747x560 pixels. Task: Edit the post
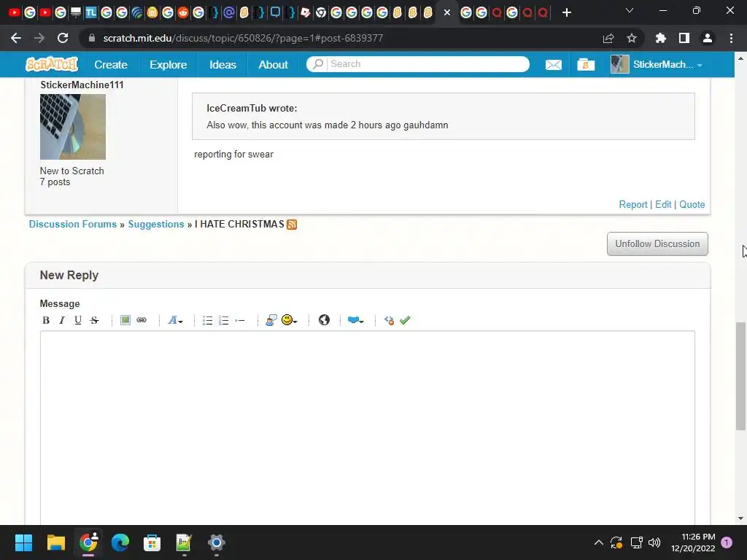pyautogui.click(x=662, y=204)
